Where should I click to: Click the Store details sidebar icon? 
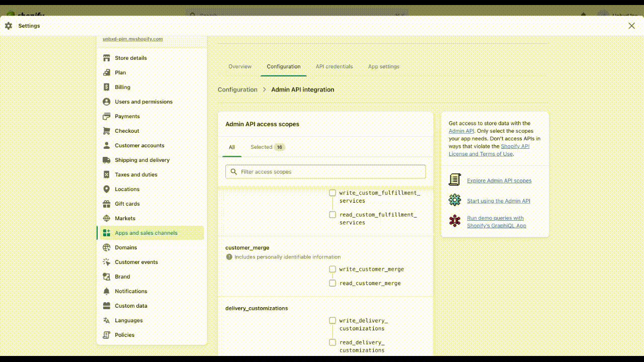tap(106, 58)
